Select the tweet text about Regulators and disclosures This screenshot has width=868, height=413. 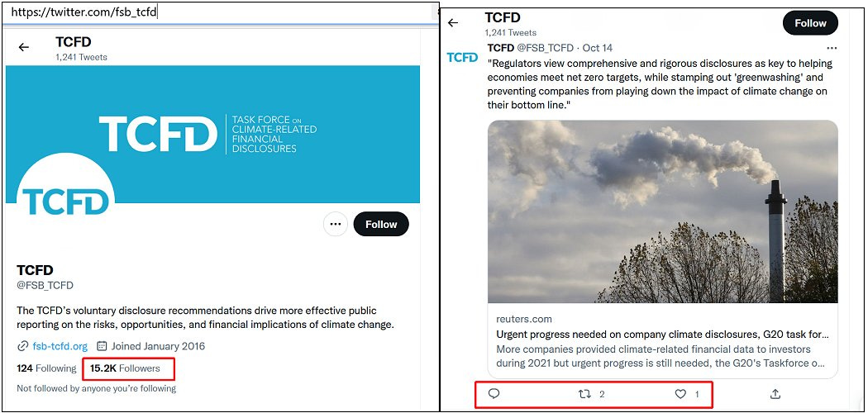pos(660,83)
